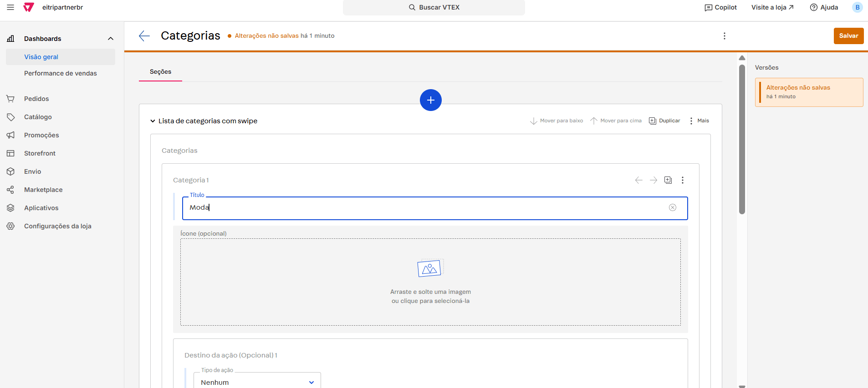This screenshot has width=868, height=388.
Task: Click Duplicar for the section
Action: click(664, 121)
